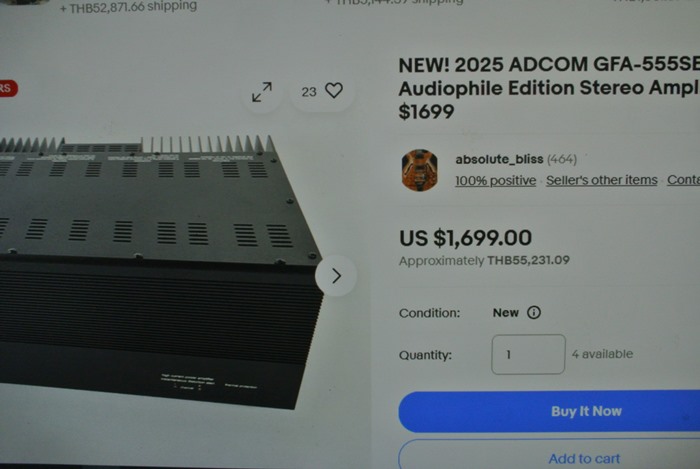Screen dimensions: 700x469
Task: Focus the Quantity input box
Action: 528,354
